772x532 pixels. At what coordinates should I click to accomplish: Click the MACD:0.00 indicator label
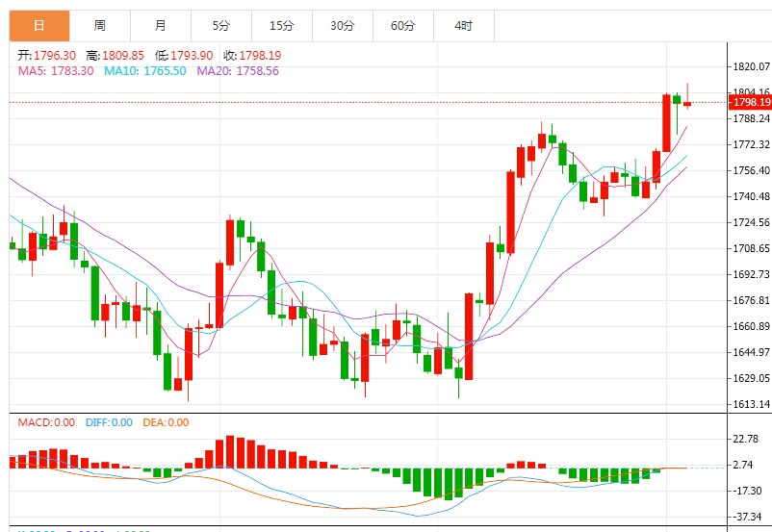click(46, 422)
